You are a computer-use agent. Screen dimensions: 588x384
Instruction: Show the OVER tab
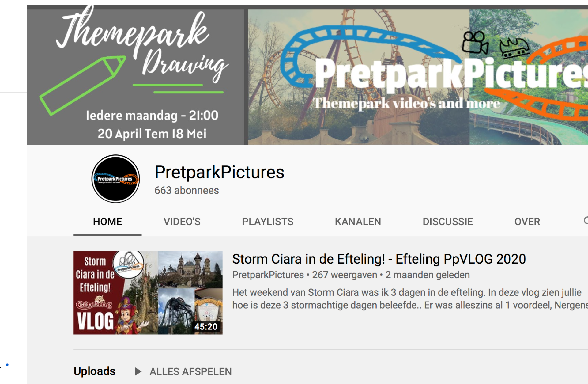527,222
